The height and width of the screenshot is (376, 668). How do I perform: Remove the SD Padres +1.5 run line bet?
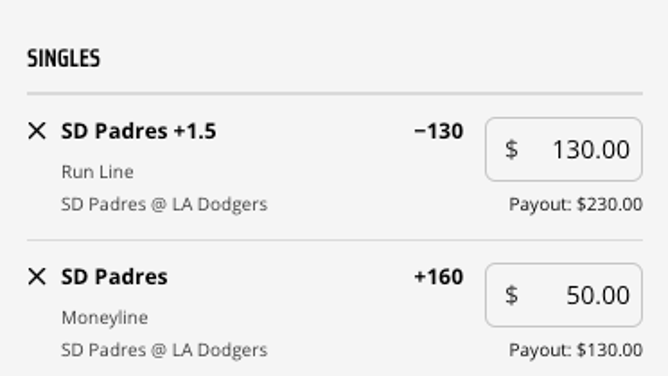click(37, 131)
